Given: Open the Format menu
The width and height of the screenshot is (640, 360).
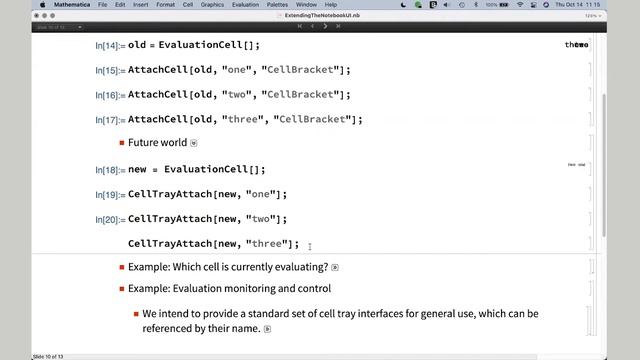Looking at the screenshot, I should [165, 5].
